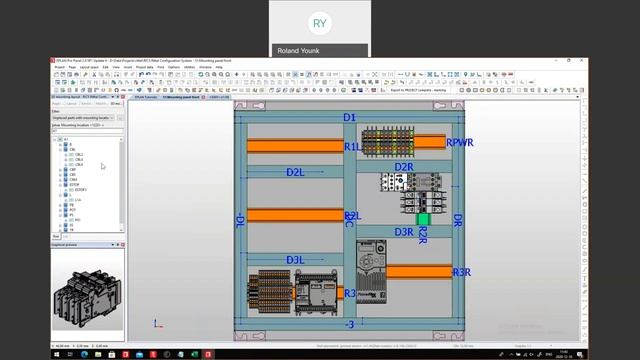
Task: Select the SS tree item
Action: click(x=71, y=225)
